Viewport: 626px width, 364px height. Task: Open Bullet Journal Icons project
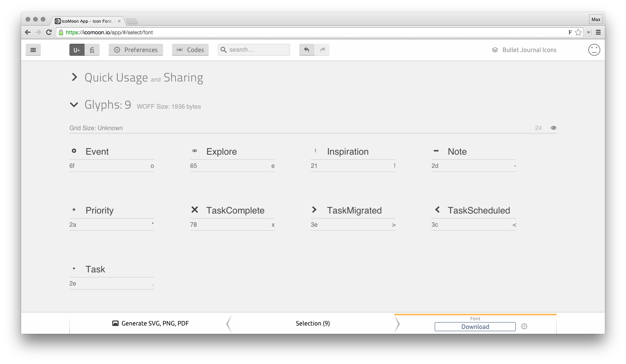click(524, 50)
